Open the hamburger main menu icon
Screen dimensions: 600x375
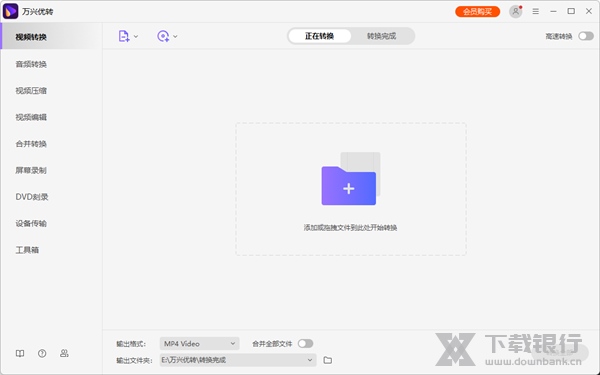point(536,11)
